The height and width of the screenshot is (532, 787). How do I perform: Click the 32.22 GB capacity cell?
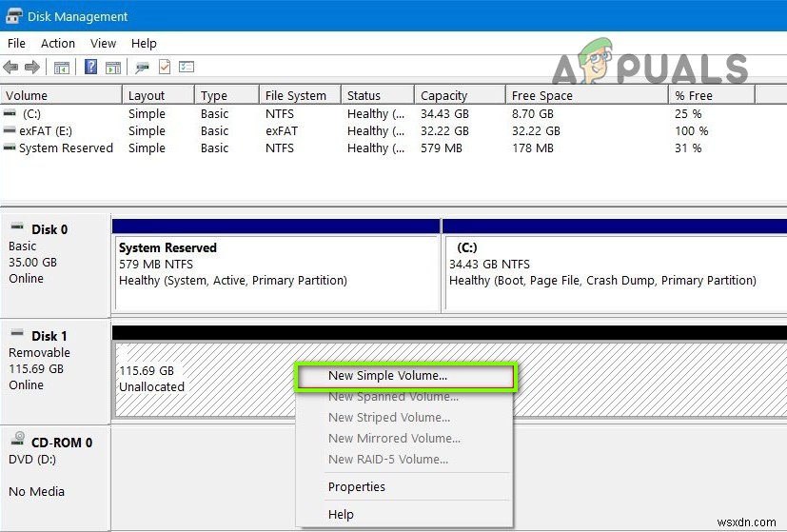444,131
